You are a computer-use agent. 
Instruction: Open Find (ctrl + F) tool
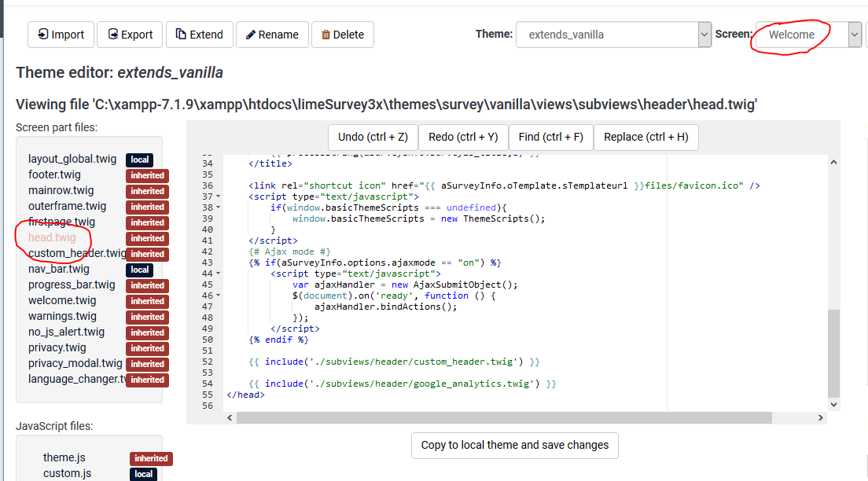pos(550,137)
